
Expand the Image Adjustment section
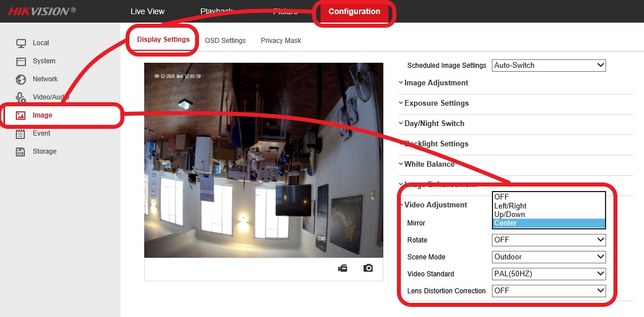click(436, 83)
